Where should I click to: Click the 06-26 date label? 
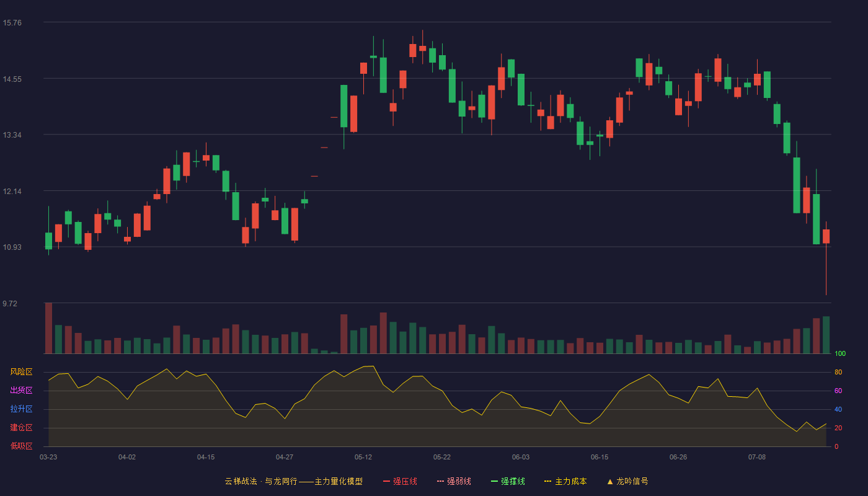678,457
